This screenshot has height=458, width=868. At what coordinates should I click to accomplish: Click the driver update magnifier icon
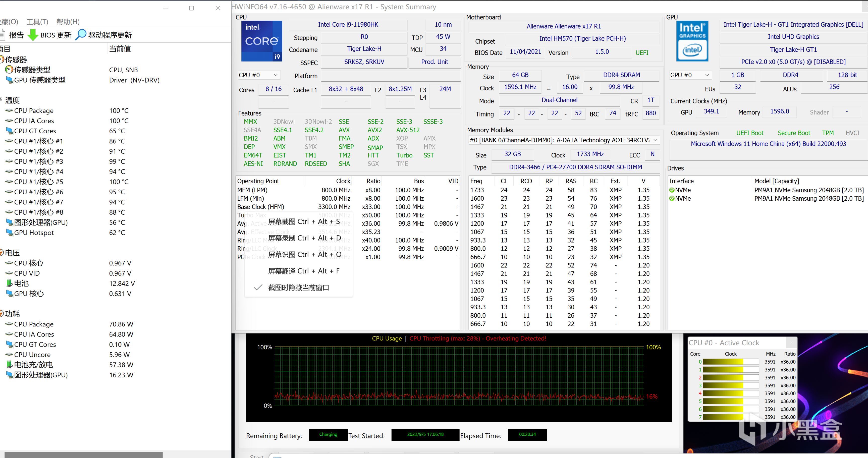[x=81, y=35]
